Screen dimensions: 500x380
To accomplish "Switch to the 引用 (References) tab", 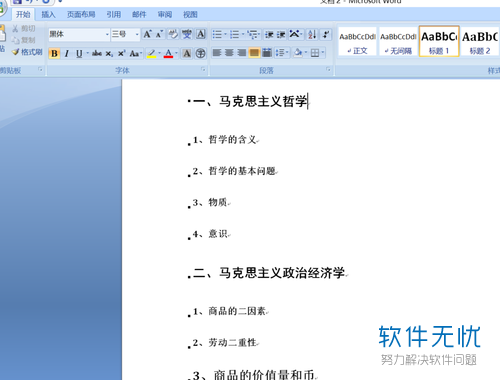I will pos(113,14).
